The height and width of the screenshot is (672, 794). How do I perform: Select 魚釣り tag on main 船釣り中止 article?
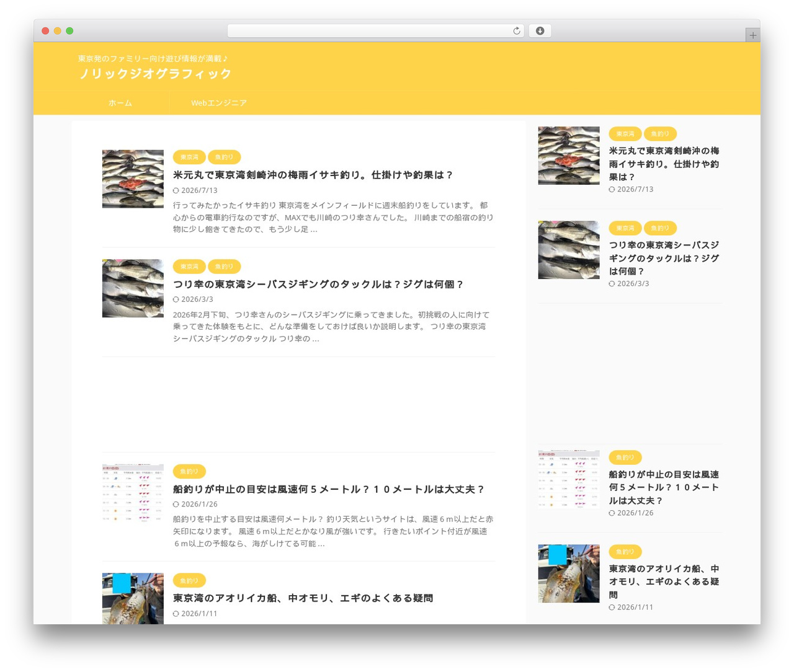click(189, 472)
